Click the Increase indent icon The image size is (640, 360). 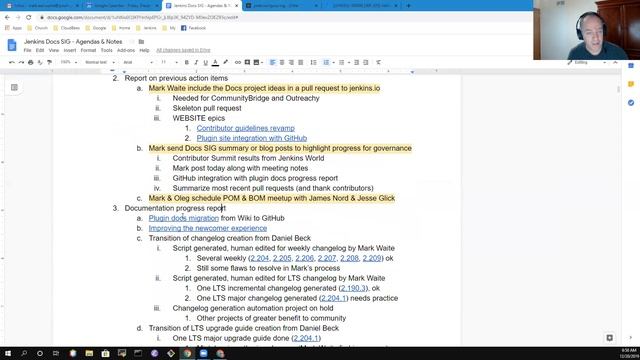point(366,62)
